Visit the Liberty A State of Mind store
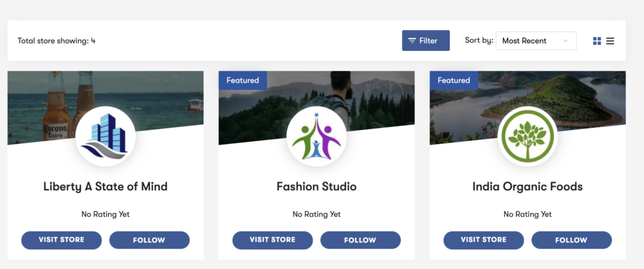Screen dimensions: 644x269 [62, 240]
